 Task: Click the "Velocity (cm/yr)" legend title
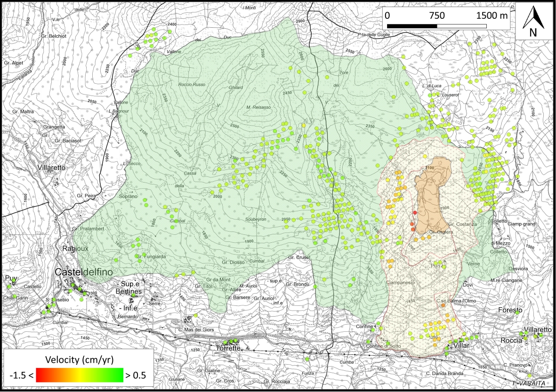(79, 360)
